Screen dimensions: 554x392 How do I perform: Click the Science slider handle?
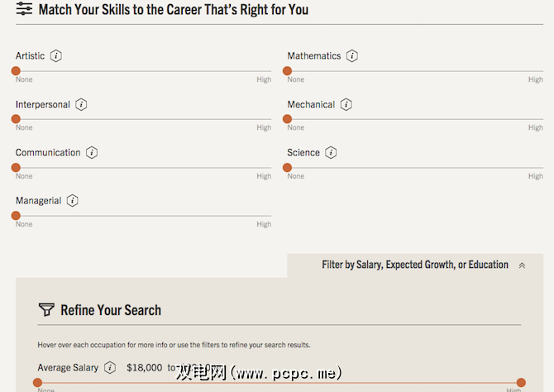point(288,167)
